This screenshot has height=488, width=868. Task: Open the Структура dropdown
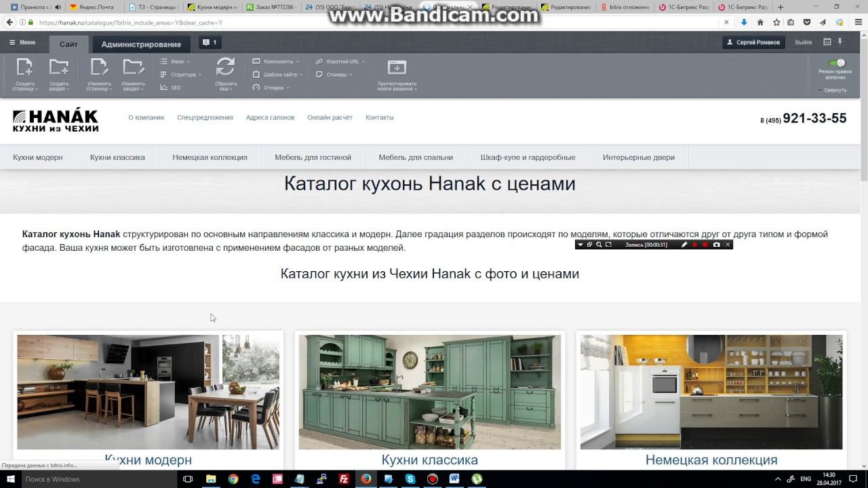[180, 75]
